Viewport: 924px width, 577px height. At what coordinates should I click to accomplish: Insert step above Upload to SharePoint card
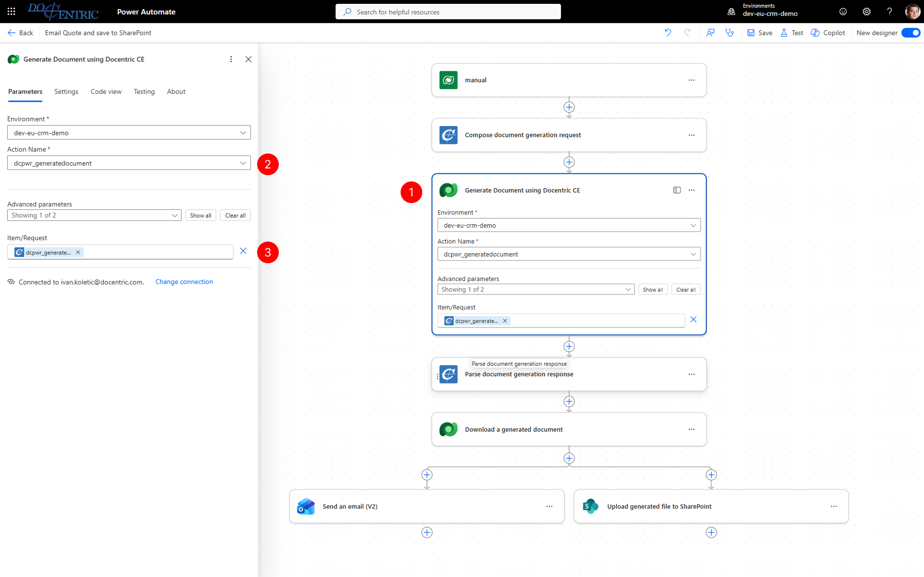[711, 475]
